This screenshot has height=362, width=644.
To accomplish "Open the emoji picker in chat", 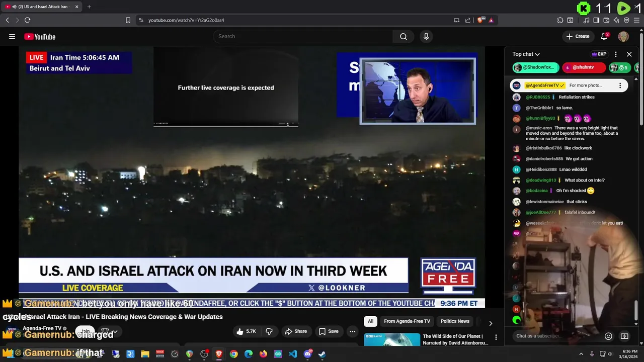I will tap(608, 336).
